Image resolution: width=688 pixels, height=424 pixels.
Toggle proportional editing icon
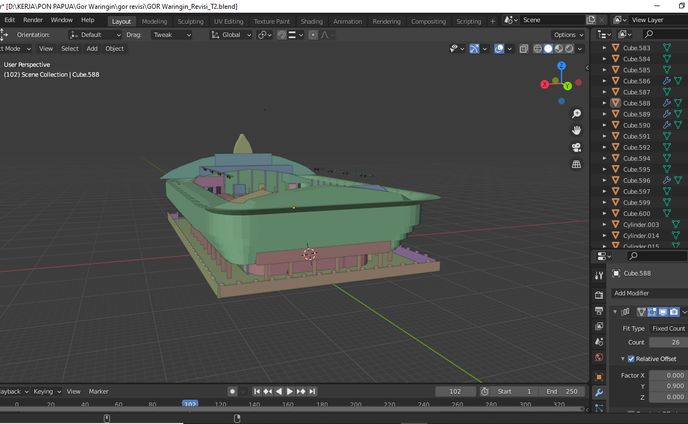313,35
